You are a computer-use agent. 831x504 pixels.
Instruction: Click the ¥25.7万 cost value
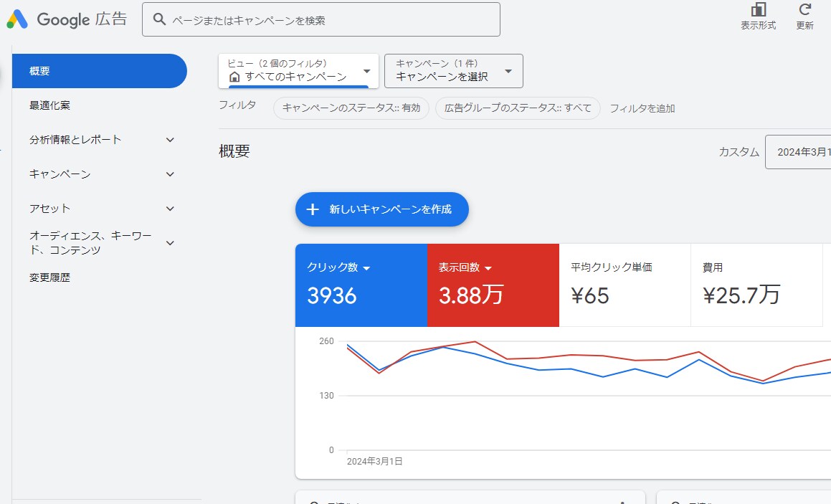[x=741, y=295]
